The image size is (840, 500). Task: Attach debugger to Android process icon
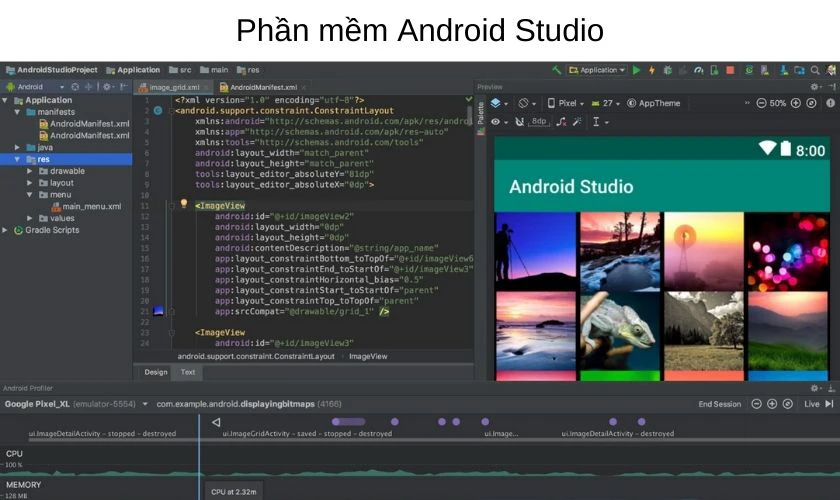pos(714,70)
